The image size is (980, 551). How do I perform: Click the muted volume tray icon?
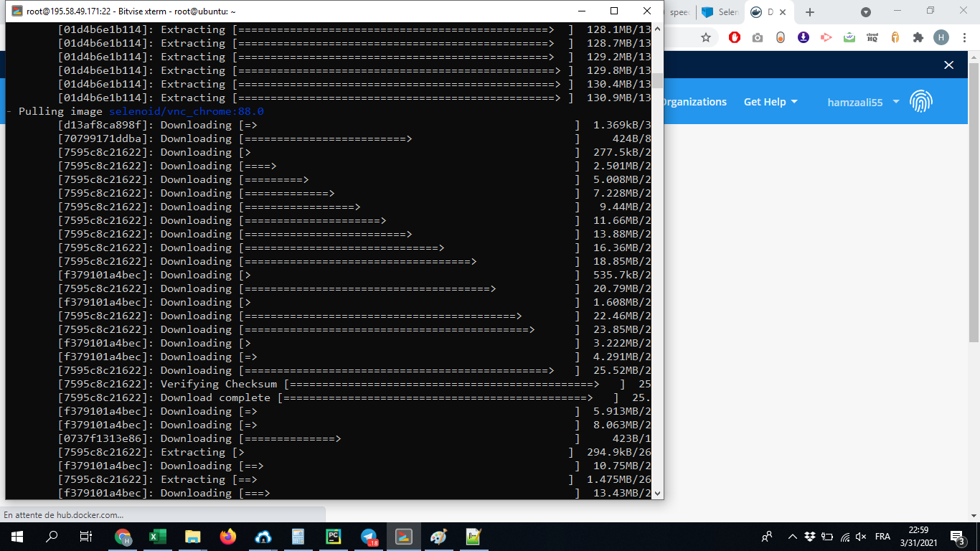862,537
